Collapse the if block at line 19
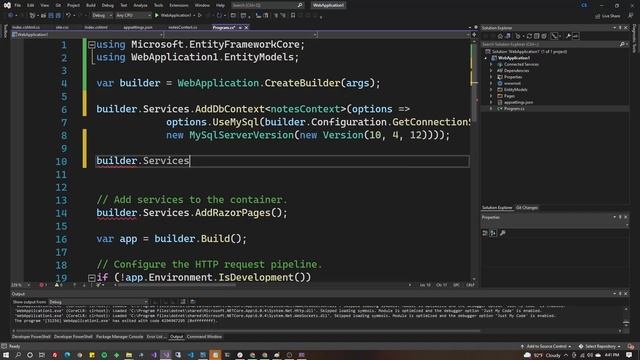 [92, 278]
